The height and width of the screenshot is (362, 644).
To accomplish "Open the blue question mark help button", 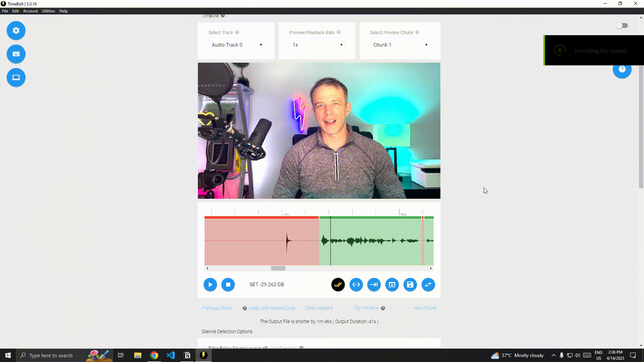I will [622, 69].
